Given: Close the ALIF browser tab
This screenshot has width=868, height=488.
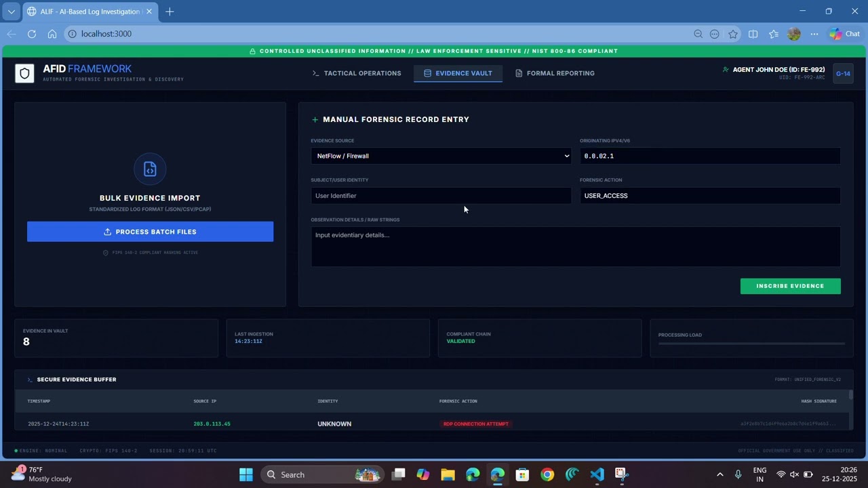Looking at the screenshot, I should click(x=149, y=12).
